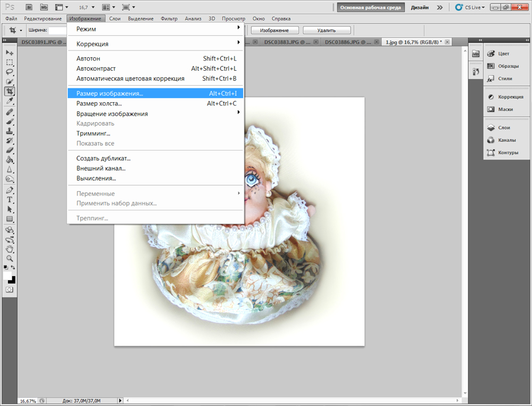Open the Редактирование menu
The image size is (532, 406).
(43, 19)
